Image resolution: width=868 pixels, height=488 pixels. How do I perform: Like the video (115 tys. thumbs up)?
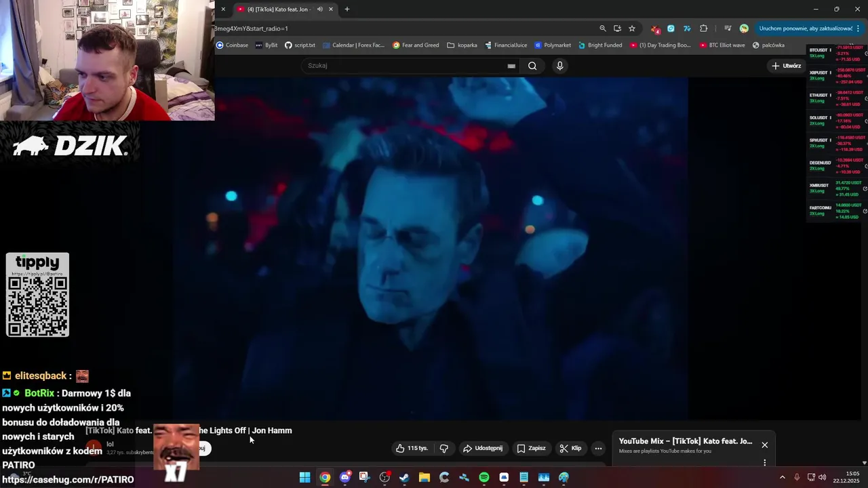(x=412, y=448)
